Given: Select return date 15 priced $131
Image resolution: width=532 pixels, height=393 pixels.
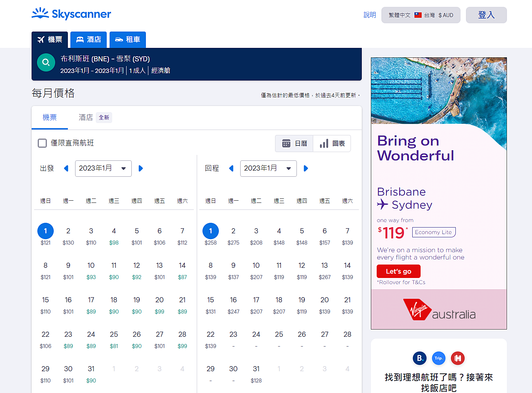Looking at the screenshot, I should click(x=210, y=305).
